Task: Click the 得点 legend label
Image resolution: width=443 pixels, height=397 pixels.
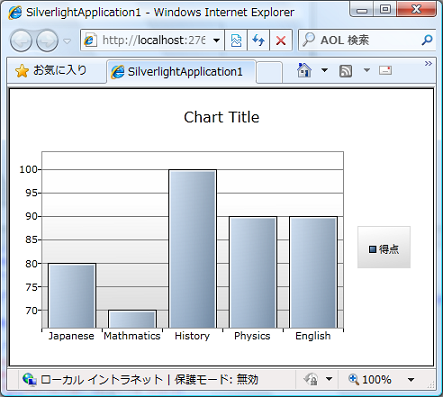Action: [389, 249]
